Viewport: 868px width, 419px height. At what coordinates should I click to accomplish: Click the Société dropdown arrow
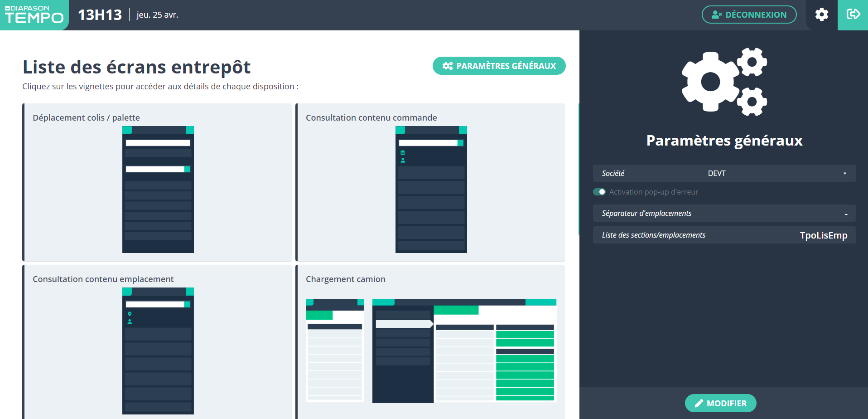(845, 173)
